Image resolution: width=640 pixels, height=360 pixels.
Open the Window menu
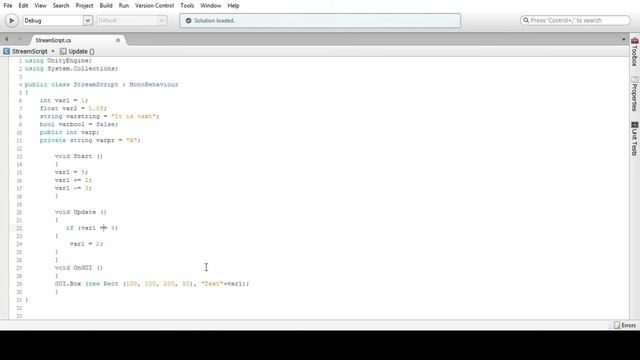pyautogui.click(x=211, y=6)
